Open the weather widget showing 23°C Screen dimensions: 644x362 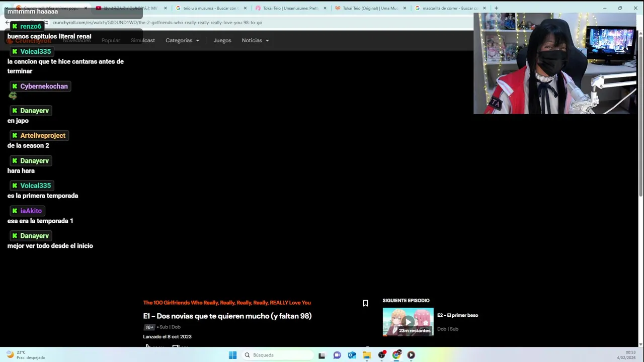click(25, 355)
